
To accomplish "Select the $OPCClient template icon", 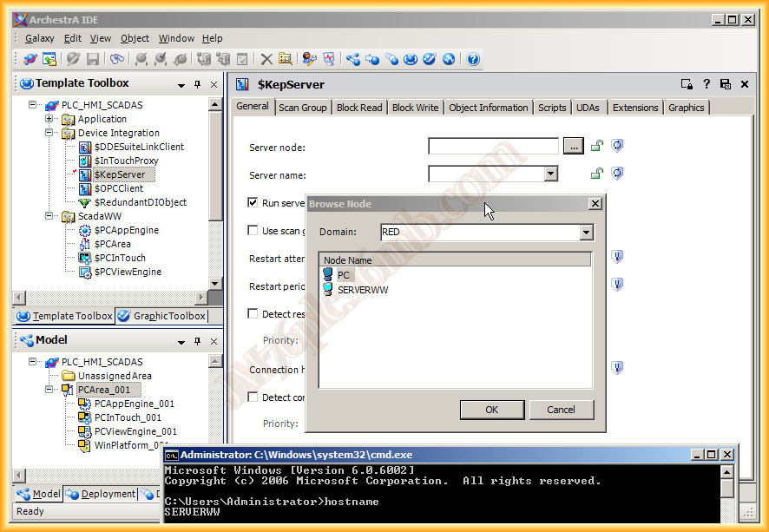I will pyautogui.click(x=85, y=188).
